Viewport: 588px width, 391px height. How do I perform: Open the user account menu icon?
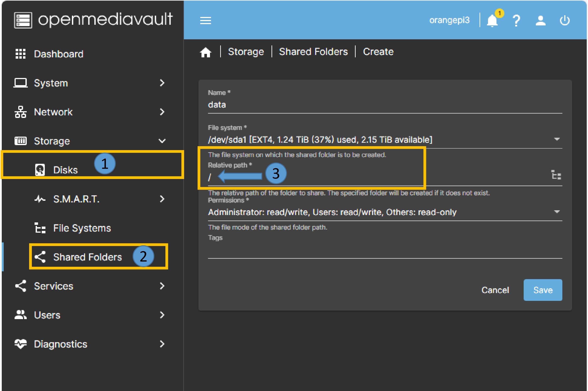click(540, 20)
